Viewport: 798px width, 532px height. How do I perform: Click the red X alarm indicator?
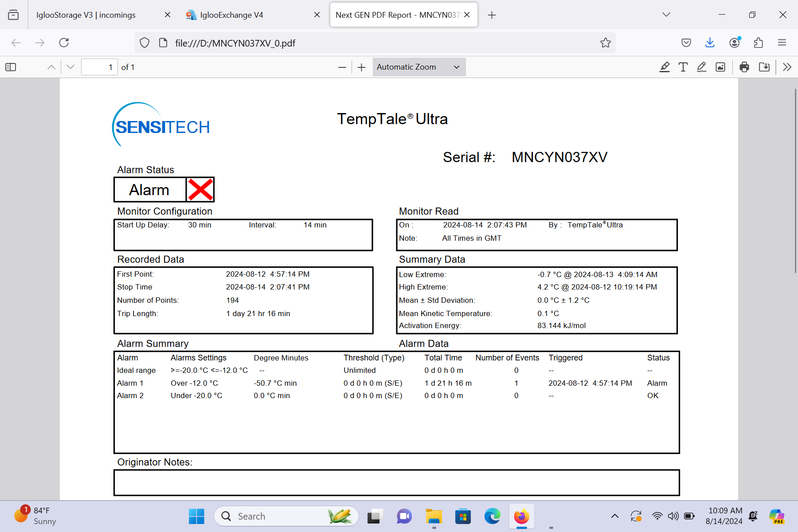pyautogui.click(x=200, y=190)
